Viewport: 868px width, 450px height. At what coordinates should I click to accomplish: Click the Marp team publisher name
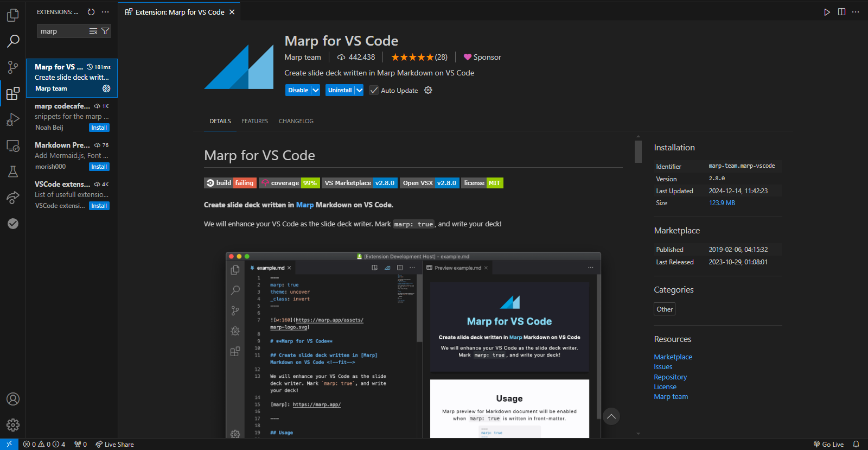[x=303, y=57]
